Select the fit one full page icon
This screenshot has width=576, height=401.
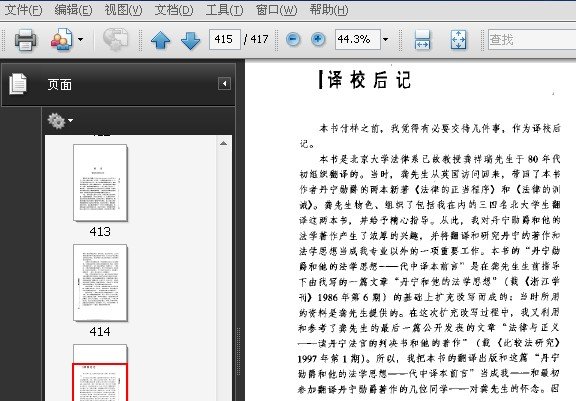(458, 40)
